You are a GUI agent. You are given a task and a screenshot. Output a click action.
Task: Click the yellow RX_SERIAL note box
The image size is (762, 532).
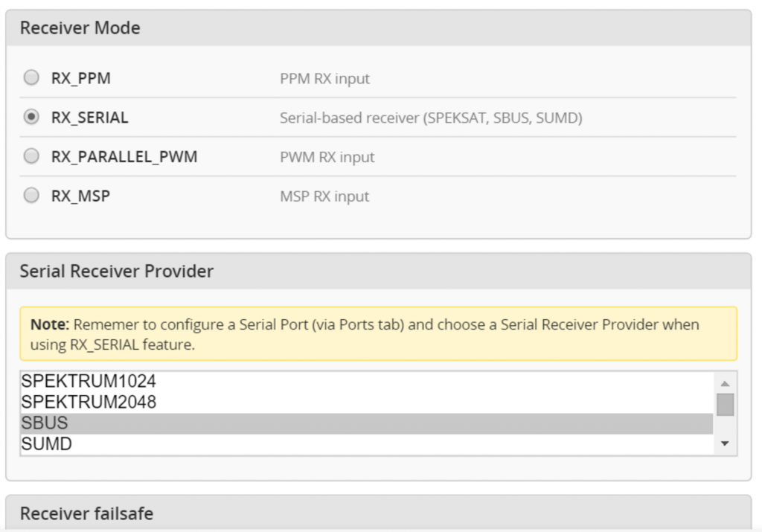(378, 334)
